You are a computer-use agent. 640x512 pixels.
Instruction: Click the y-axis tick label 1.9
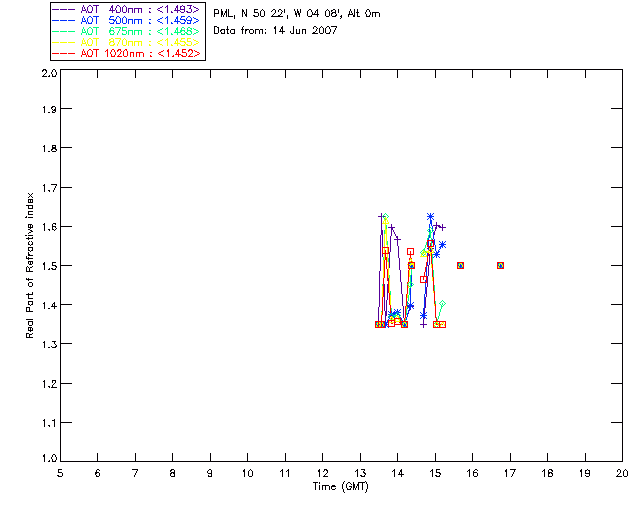tap(49, 109)
